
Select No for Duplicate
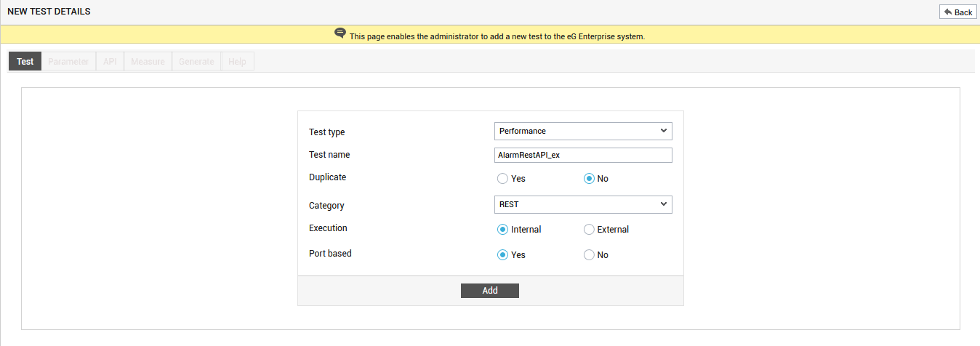pos(590,179)
